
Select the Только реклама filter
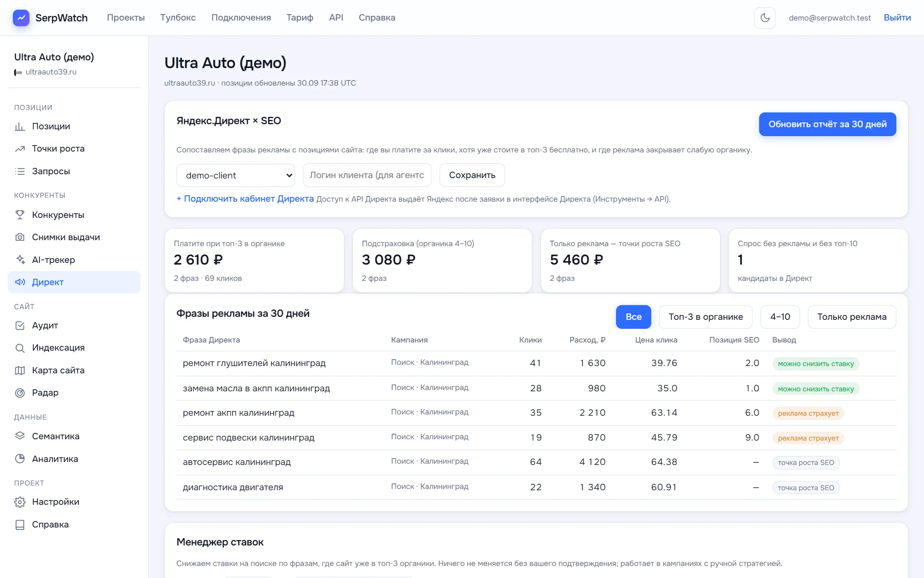point(852,317)
